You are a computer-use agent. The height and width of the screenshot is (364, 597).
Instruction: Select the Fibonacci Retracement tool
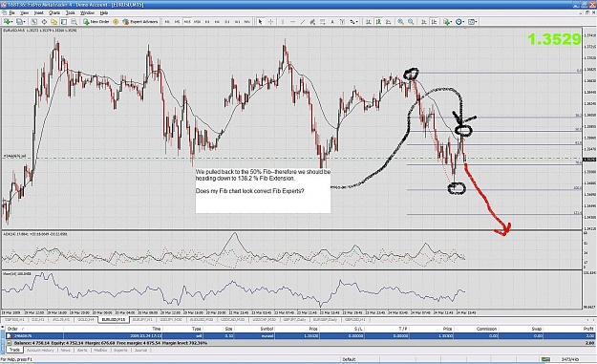point(322,22)
